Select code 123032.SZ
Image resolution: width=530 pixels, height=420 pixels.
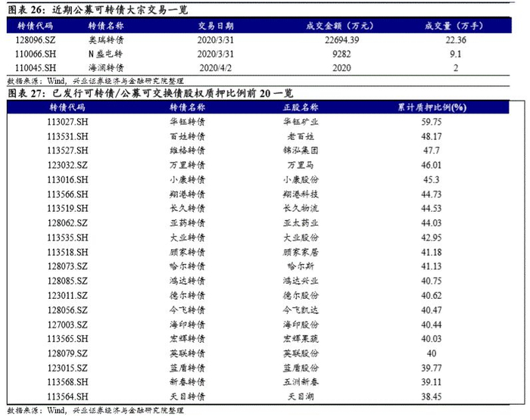[x=67, y=165]
